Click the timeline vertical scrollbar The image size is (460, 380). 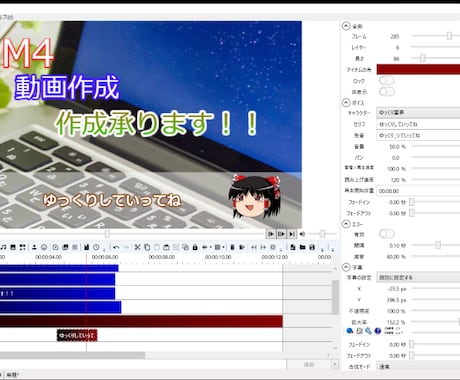pyautogui.click(x=335, y=297)
